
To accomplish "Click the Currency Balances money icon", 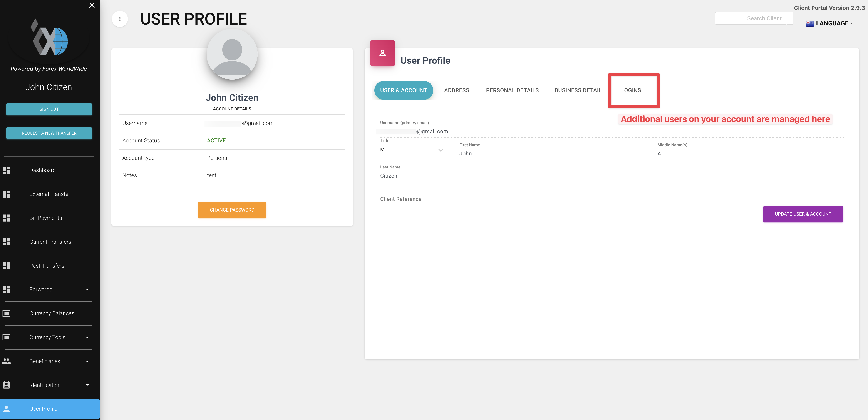I will (x=6, y=313).
